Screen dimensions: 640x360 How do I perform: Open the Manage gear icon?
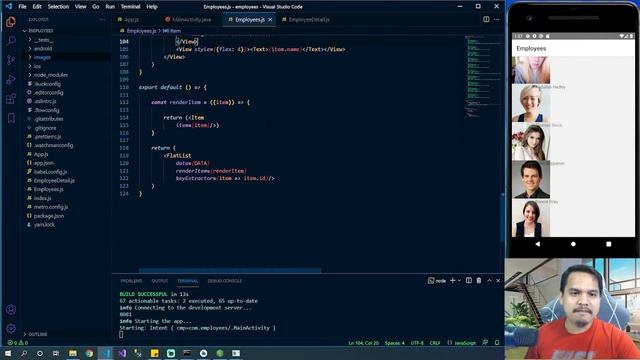click(x=11, y=328)
